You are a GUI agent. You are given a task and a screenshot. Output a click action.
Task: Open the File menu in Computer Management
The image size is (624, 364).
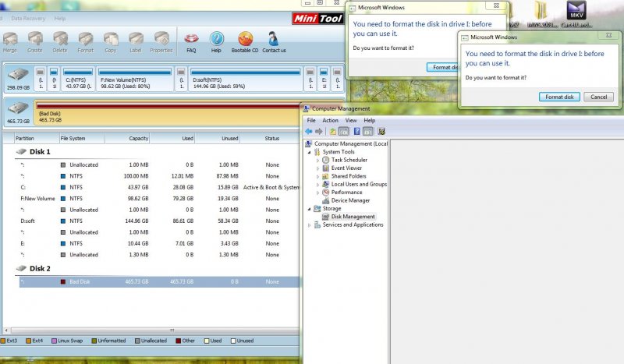311,120
